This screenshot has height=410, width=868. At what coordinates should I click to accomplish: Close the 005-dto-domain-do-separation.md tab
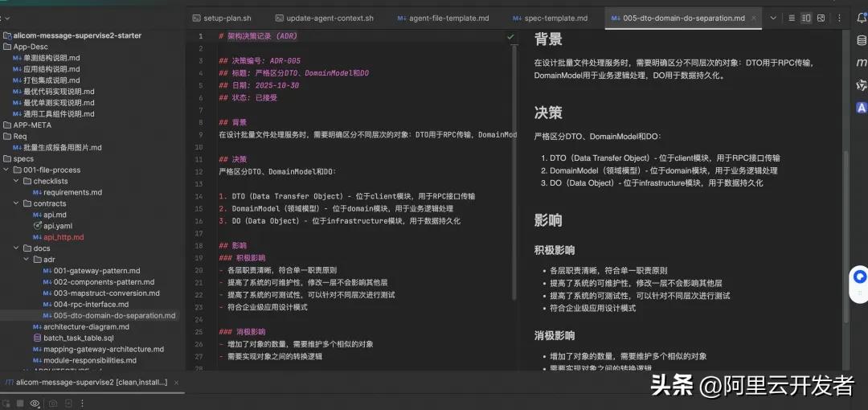[x=755, y=18]
